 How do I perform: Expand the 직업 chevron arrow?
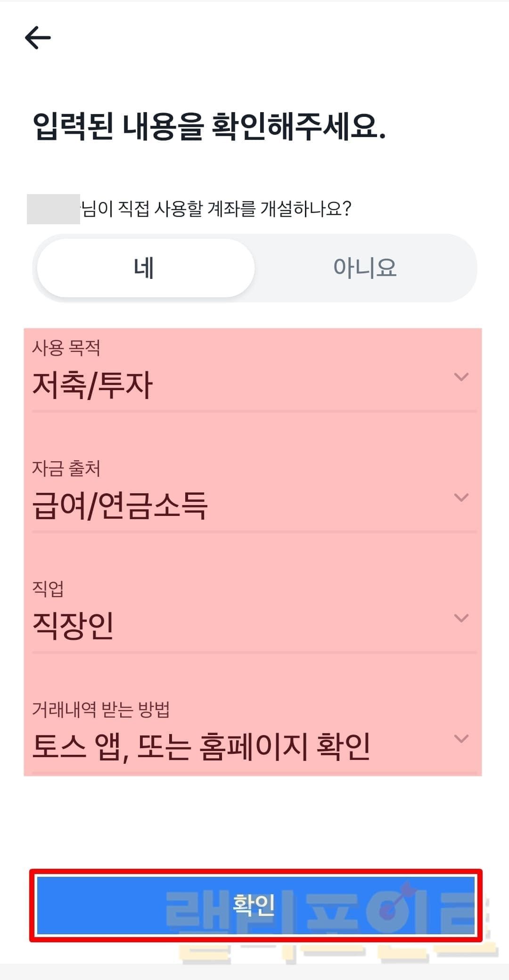pos(461,618)
